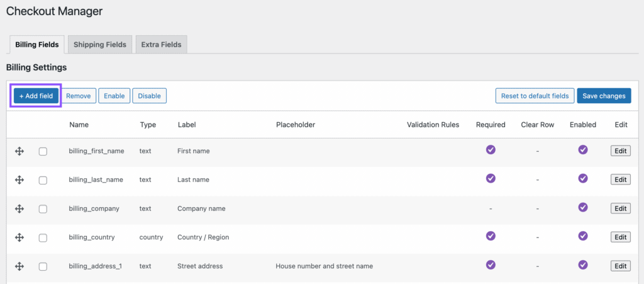Open the Extra Fields tab
644x284 pixels.
pyautogui.click(x=161, y=45)
